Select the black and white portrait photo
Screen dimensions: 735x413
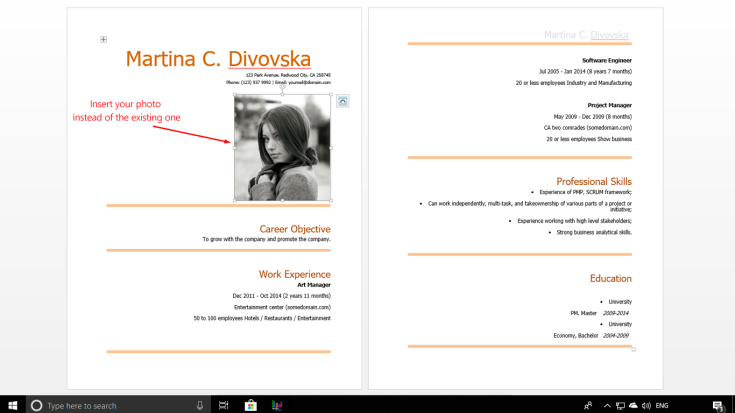tap(282, 148)
